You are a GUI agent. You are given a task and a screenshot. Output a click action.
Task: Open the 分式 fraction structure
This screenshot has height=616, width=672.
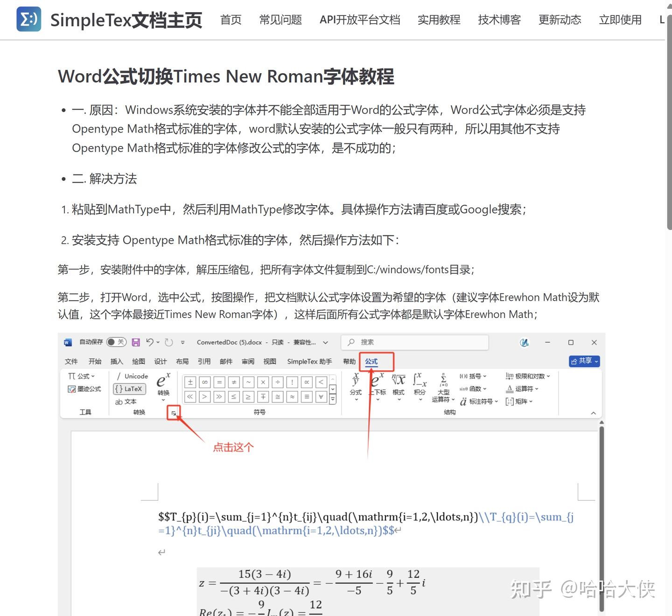click(x=356, y=387)
